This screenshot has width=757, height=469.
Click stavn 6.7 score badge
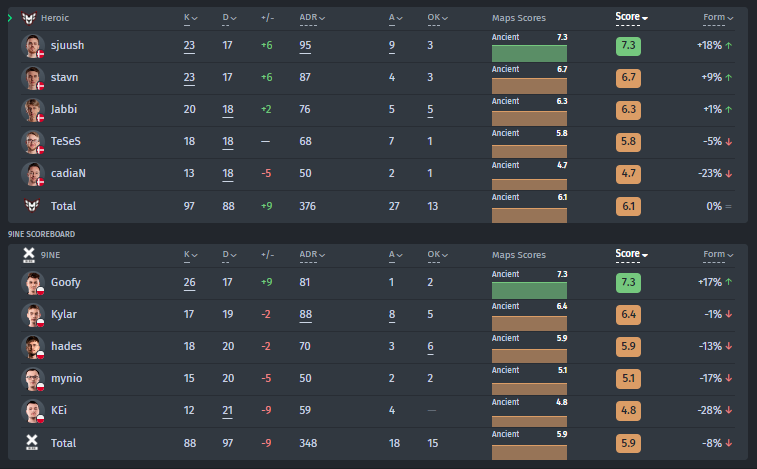(x=628, y=78)
